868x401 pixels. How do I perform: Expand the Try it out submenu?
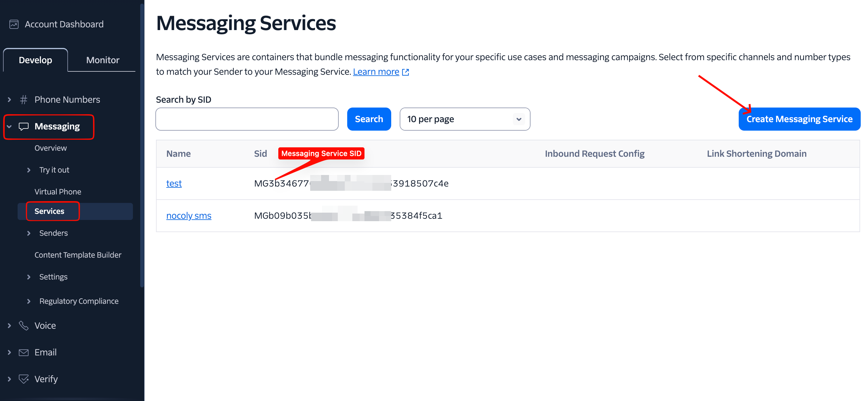[29, 170]
